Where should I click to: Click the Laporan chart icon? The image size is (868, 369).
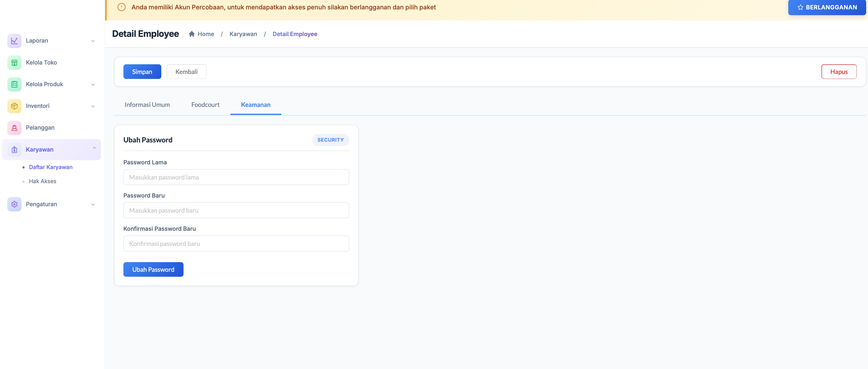click(14, 41)
